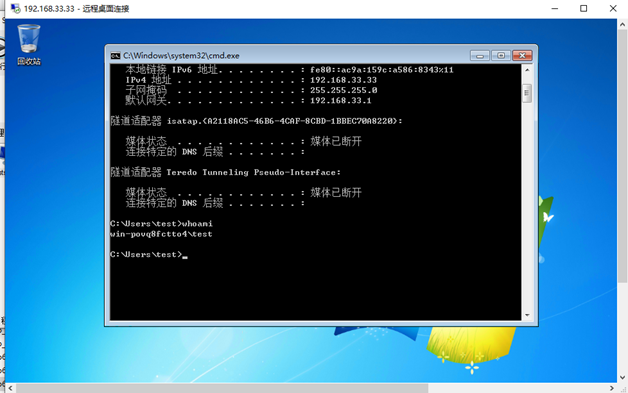Screen dimensions: 628x393
Task: Click the cmd.exe title bar icon
Action: click(x=115, y=56)
